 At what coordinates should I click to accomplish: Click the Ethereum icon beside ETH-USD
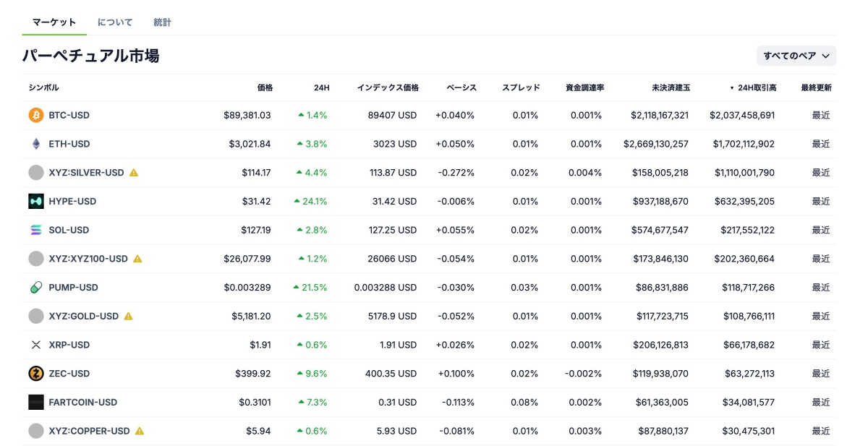[x=35, y=144]
